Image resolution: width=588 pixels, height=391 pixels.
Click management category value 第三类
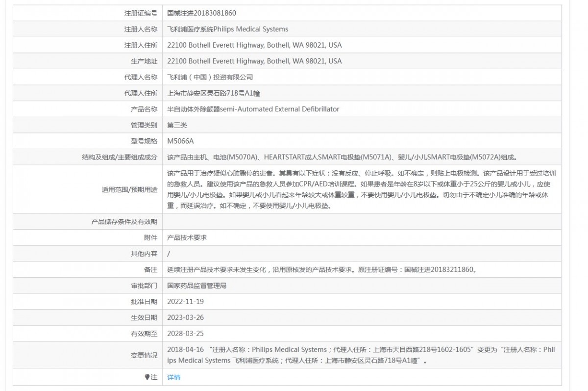coord(177,125)
